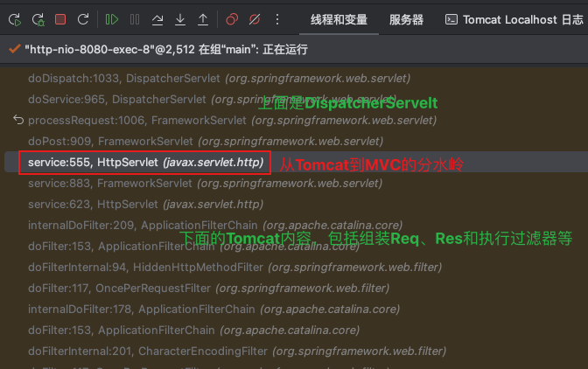Image resolution: width=588 pixels, height=369 pixels.
Task: Toggle Mute Breakpoints icon
Action: point(255,19)
